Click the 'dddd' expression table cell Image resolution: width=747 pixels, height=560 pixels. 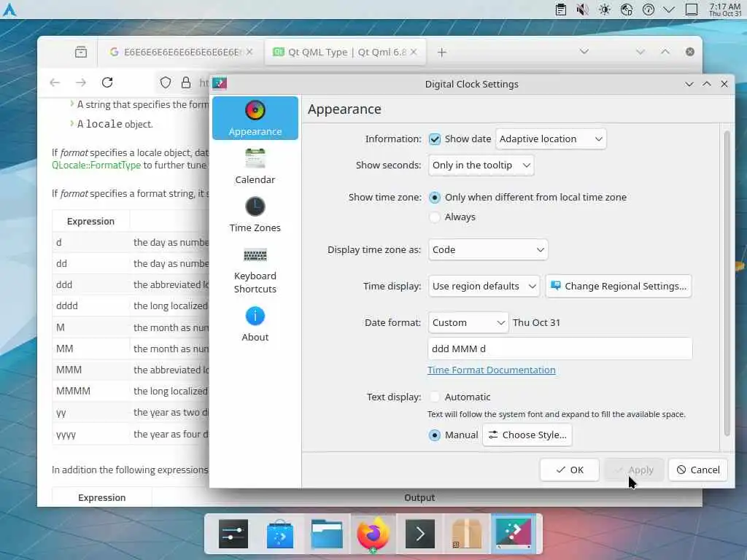pos(91,306)
